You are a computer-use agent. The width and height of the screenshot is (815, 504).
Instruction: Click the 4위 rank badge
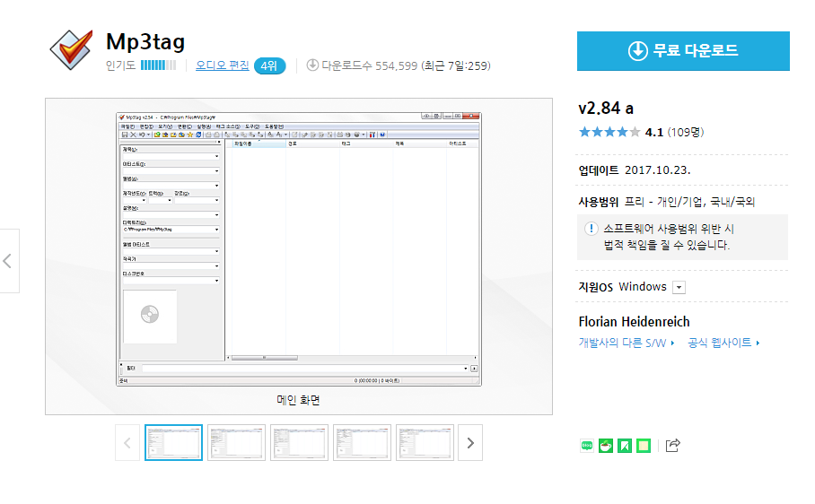pos(269,66)
